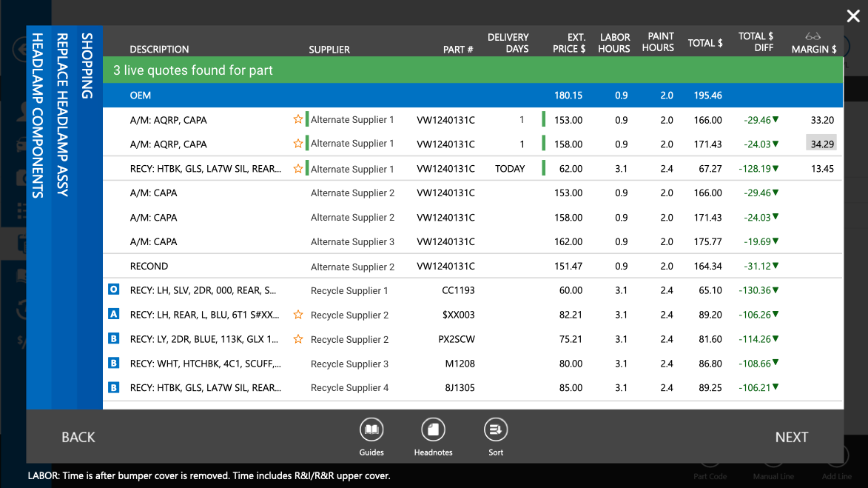The image size is (868, 488).
Task: Click the -128.19 price difference arrow
Action: click(776, 168)
